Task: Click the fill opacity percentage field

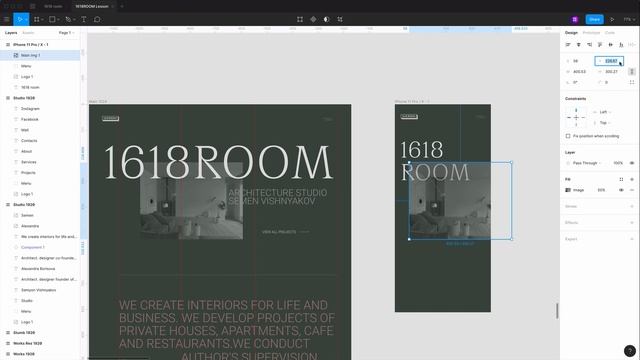Action: point(601,190)
